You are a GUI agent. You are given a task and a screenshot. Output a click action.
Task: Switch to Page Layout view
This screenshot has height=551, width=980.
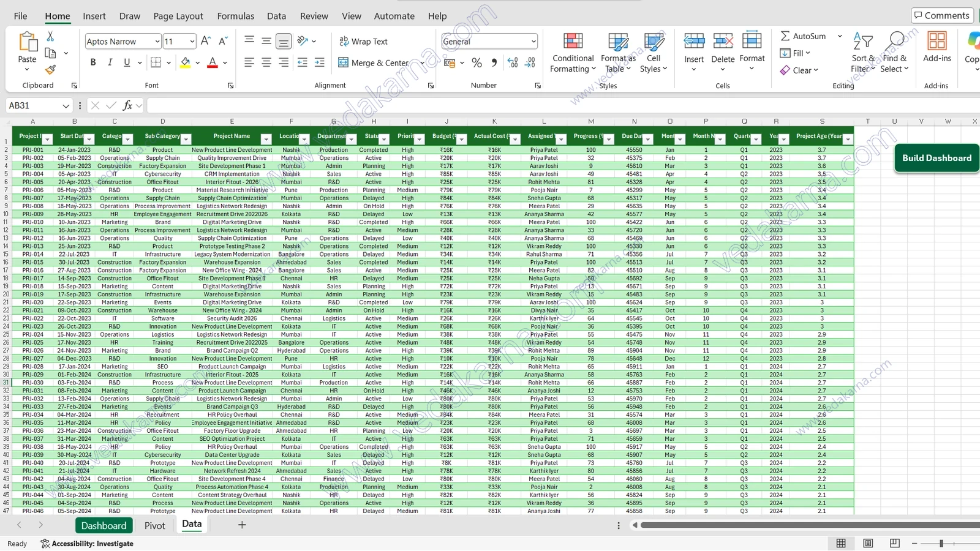[868, 543]
